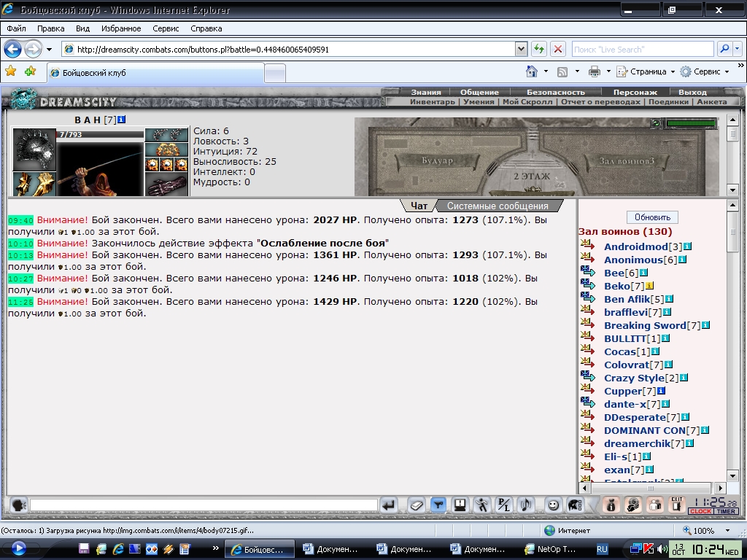Screen dimensions: 747x560
Task: Click the browser forward button
Action: pyautogui.click(x=33, y=49)
